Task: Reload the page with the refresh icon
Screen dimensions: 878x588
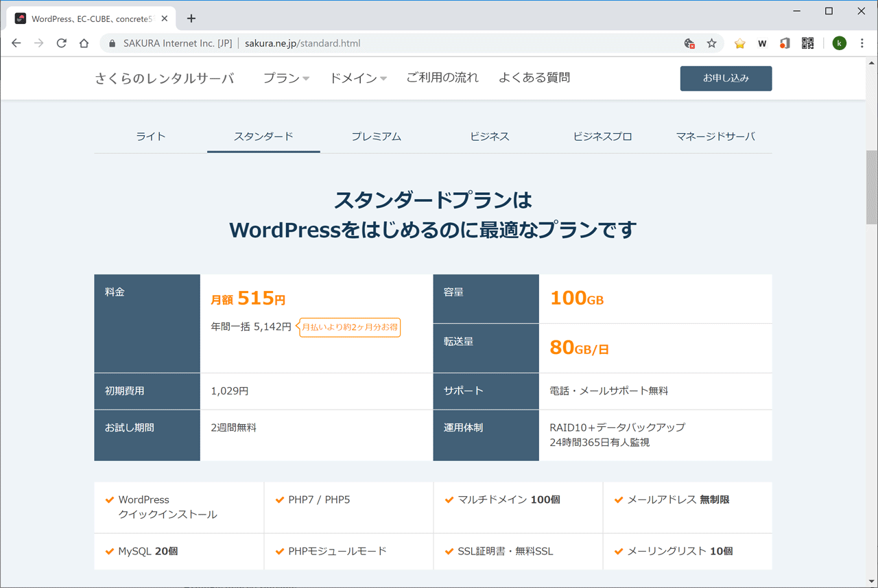Action: tap(62, 43)
